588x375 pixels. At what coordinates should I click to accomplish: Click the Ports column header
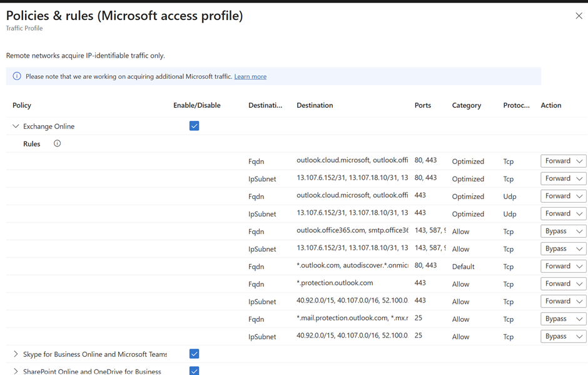[x=423, y=105]
